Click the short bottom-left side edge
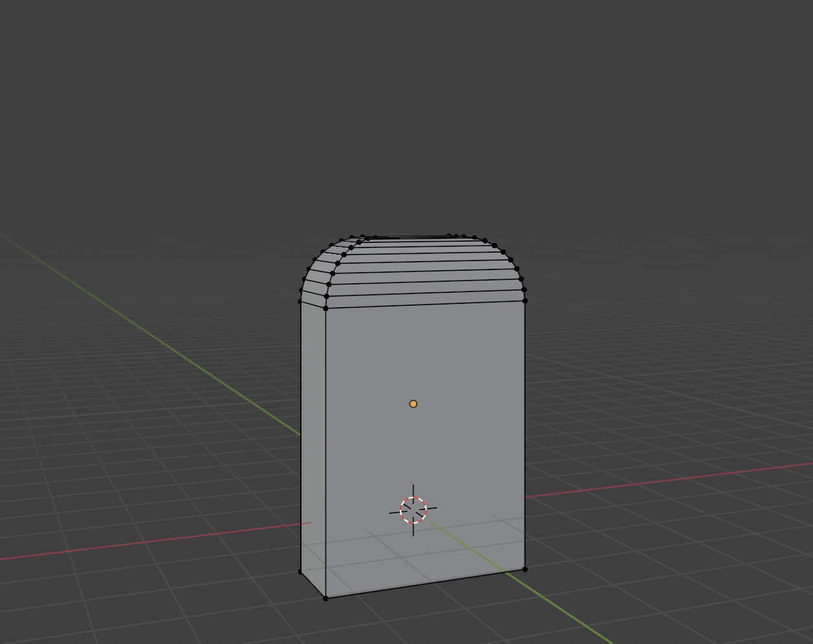The width and height of the screenshot is (813, 644). pos(312,584)
